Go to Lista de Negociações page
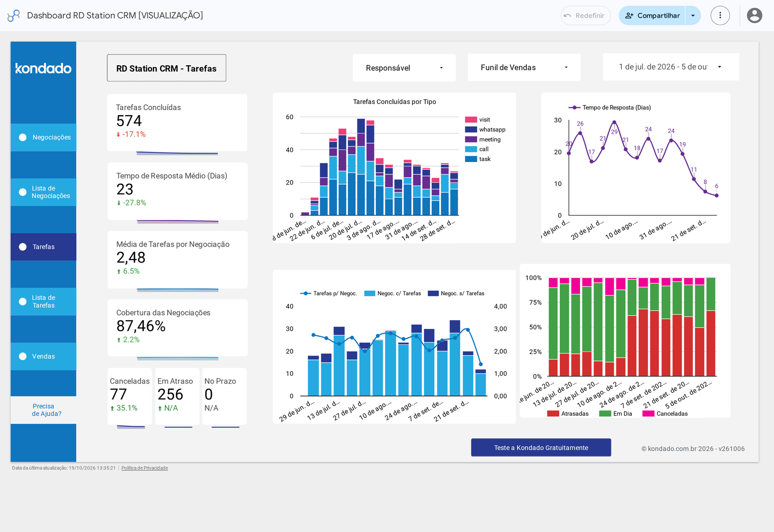The height and width of the screenshot is (532, 774). point(44,192)
